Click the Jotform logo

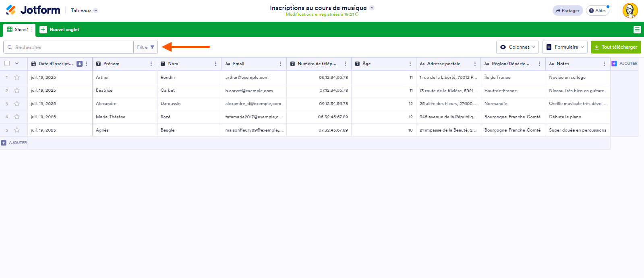click(33, 10)
